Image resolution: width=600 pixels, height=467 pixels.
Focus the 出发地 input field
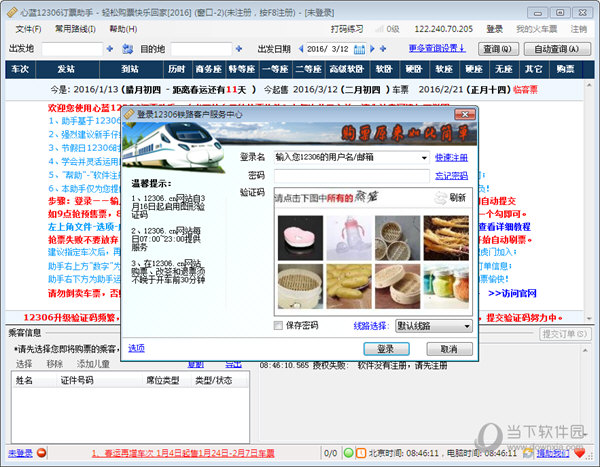tap(72, 49)
